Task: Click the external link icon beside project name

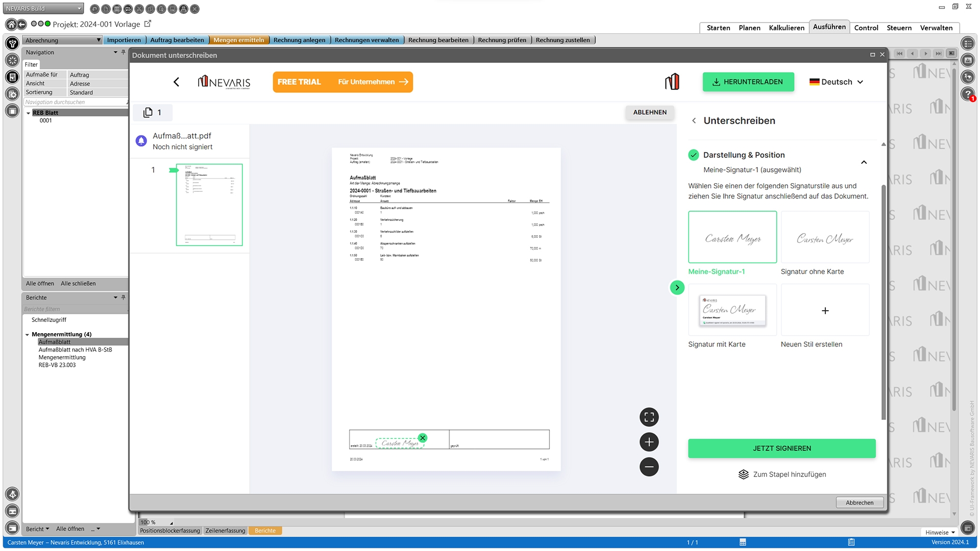Action: tap(148, 23)
